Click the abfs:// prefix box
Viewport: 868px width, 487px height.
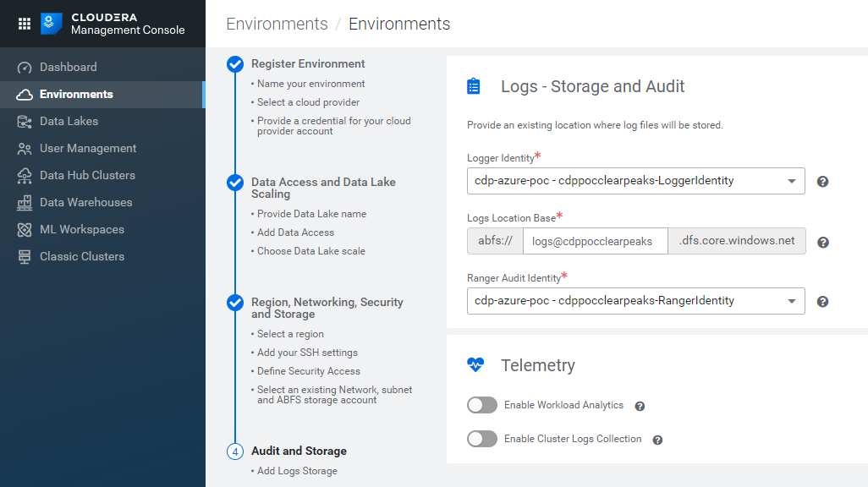[x=495, y=241]
